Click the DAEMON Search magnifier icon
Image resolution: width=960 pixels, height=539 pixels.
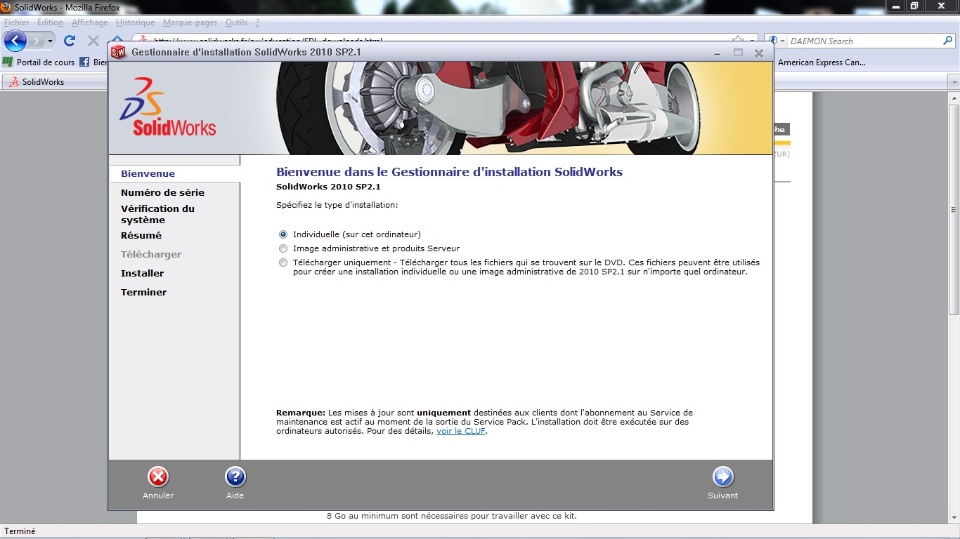[x=948, y=40]
